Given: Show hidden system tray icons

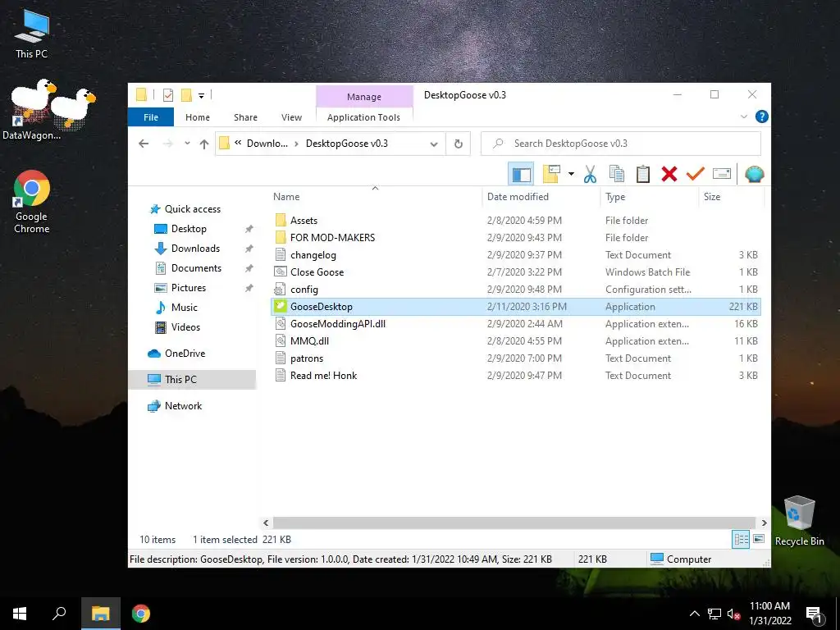Looking at the screenshot, I should [694, 614].
